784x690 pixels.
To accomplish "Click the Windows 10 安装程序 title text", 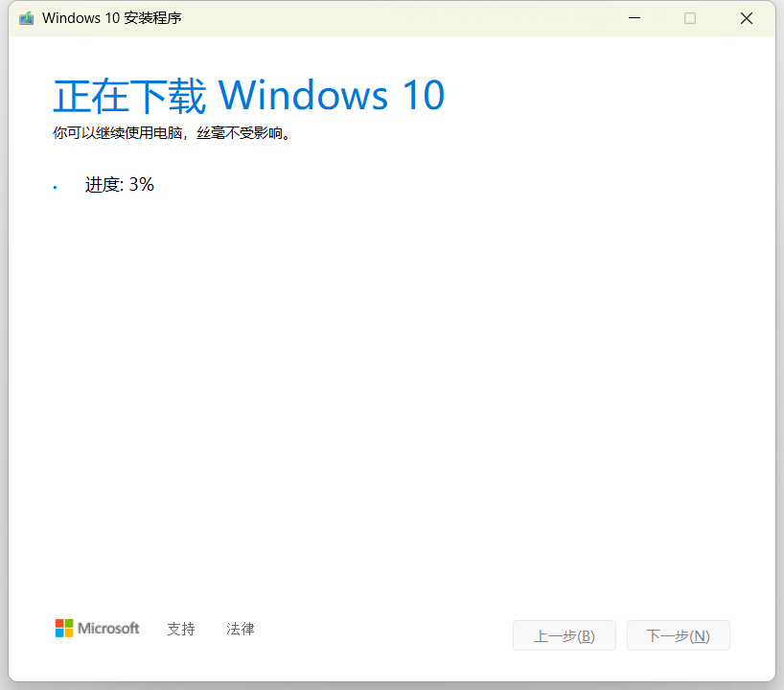I will [112, 18].
